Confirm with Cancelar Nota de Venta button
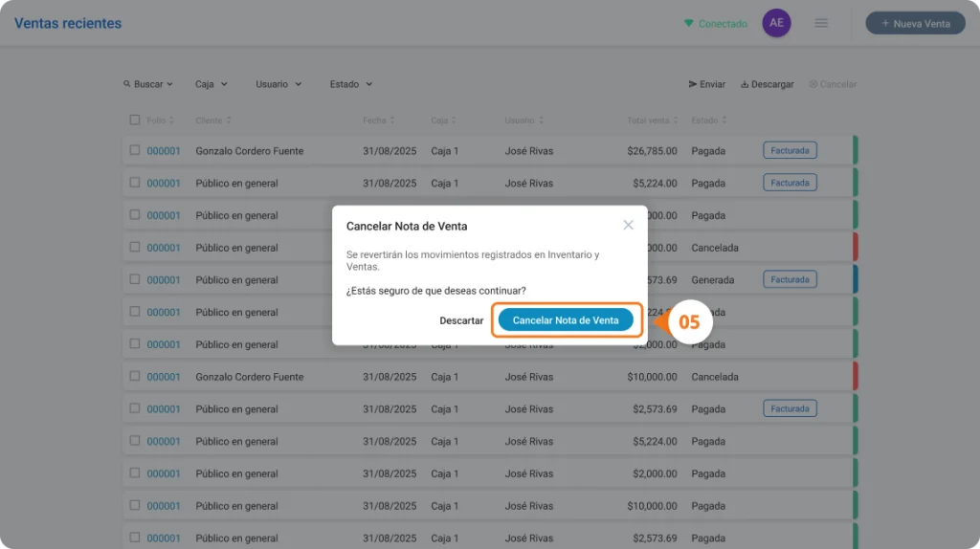Viewport: 980px width, 549px height. pyautogui.click(x=565, y=320)
